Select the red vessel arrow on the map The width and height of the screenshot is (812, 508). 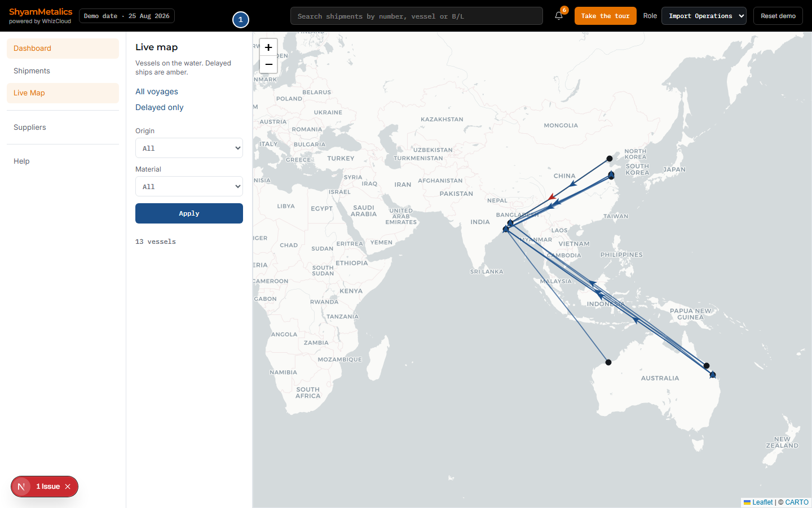coord(552,197)
